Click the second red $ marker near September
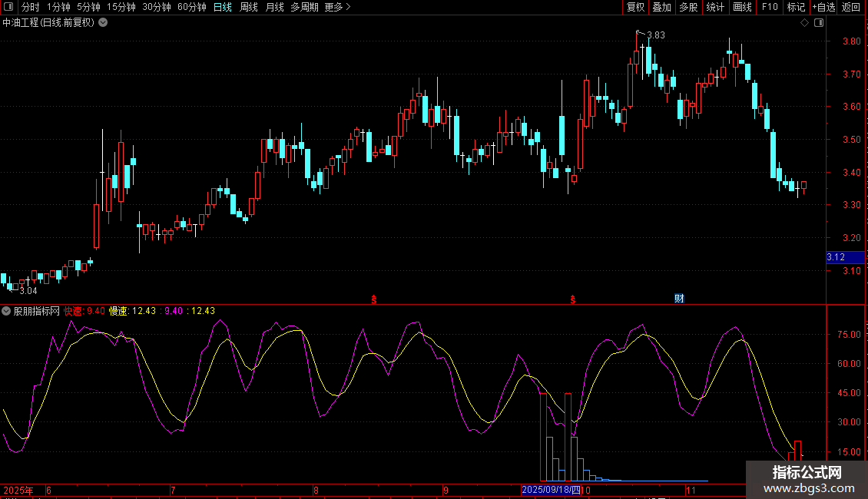Screen dimensions: 868x499 pos(573,299)
